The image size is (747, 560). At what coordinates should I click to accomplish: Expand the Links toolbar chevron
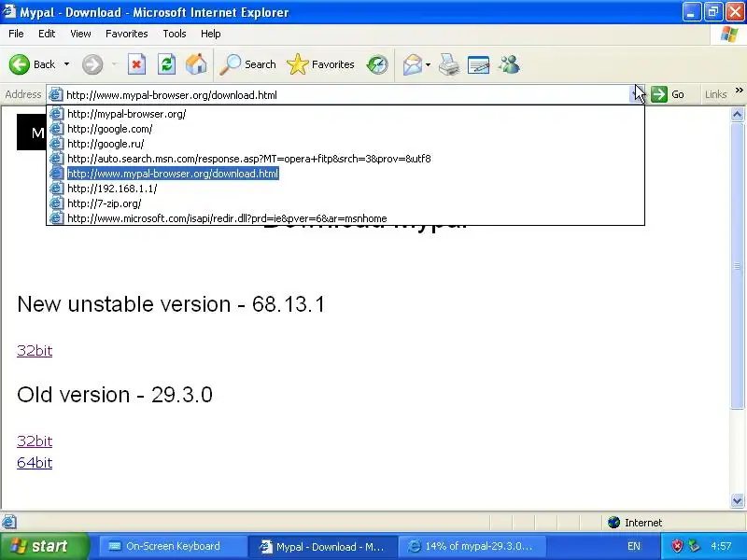pos(740,90)
